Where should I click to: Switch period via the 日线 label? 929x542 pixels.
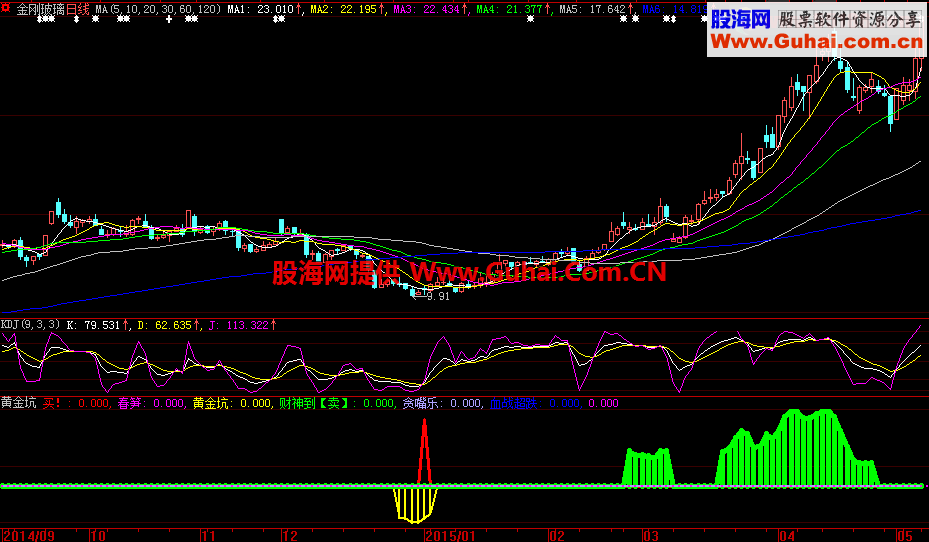point(78,9)
